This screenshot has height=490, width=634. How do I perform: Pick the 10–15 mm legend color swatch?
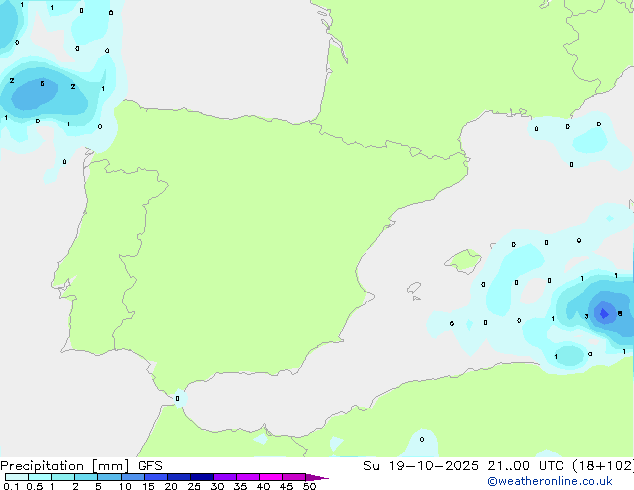(x=133, y=477)
